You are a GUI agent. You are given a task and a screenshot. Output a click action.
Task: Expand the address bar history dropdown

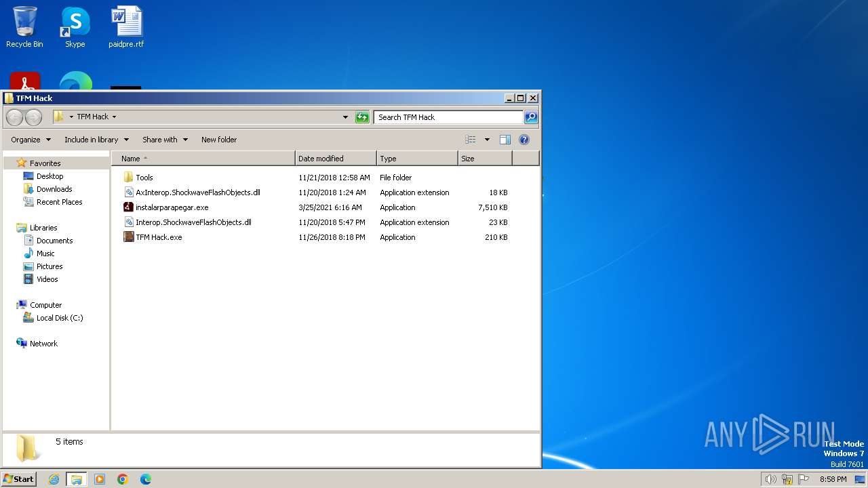[x=346, y=117]
